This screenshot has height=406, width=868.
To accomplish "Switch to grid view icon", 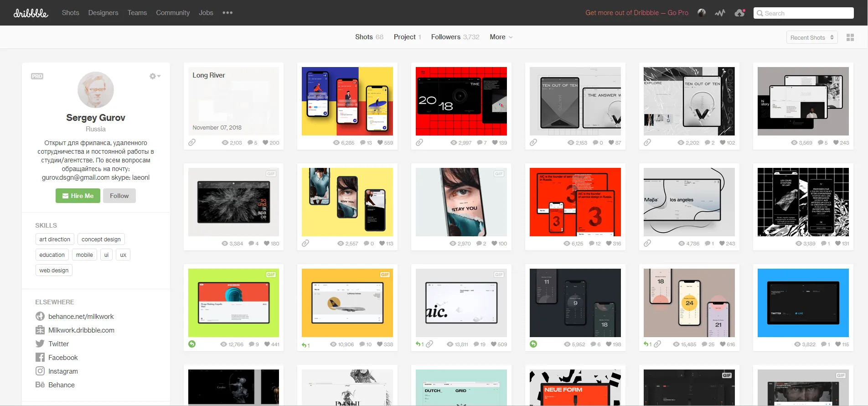I will tap(850, 37).
